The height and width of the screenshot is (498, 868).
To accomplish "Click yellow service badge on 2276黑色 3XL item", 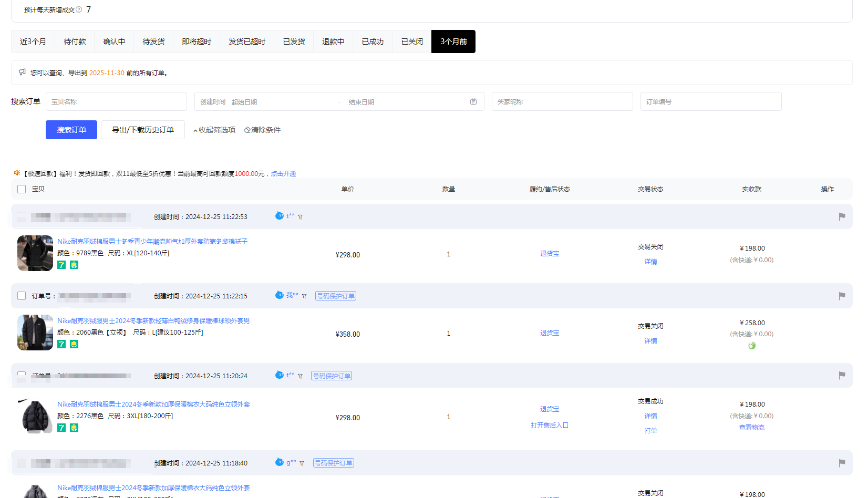I will (74, 428).
